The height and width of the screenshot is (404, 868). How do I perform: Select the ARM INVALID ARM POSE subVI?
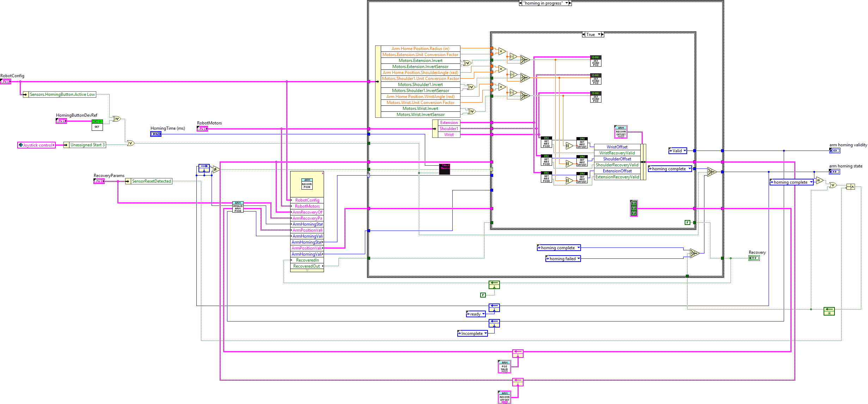click(238, 207)
